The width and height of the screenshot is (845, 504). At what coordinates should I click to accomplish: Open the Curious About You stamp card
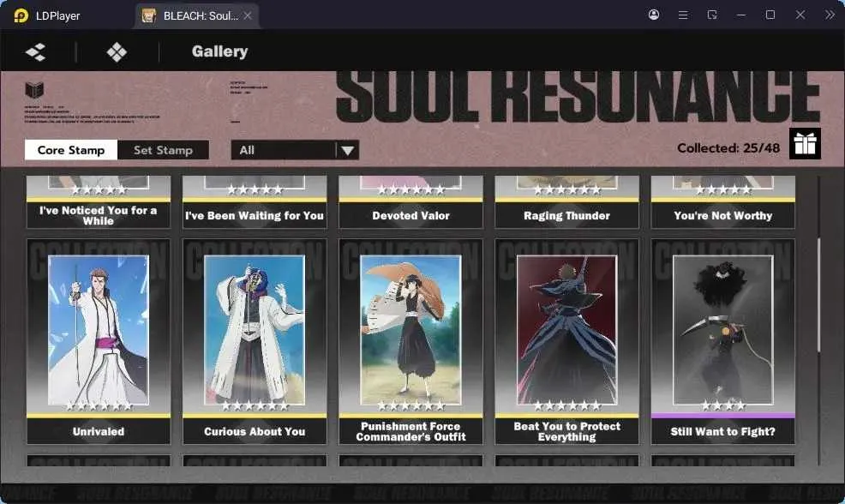(255, 342)
